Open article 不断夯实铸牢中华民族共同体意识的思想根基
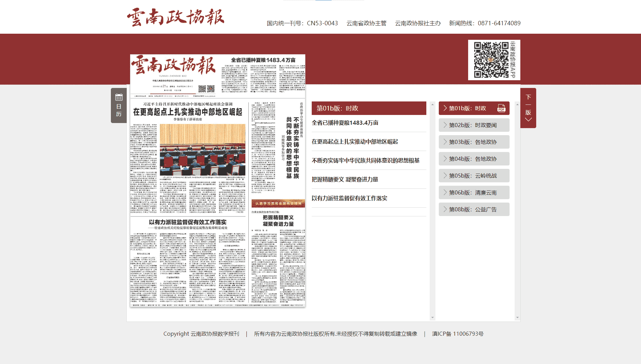 (x=366, y=160)
